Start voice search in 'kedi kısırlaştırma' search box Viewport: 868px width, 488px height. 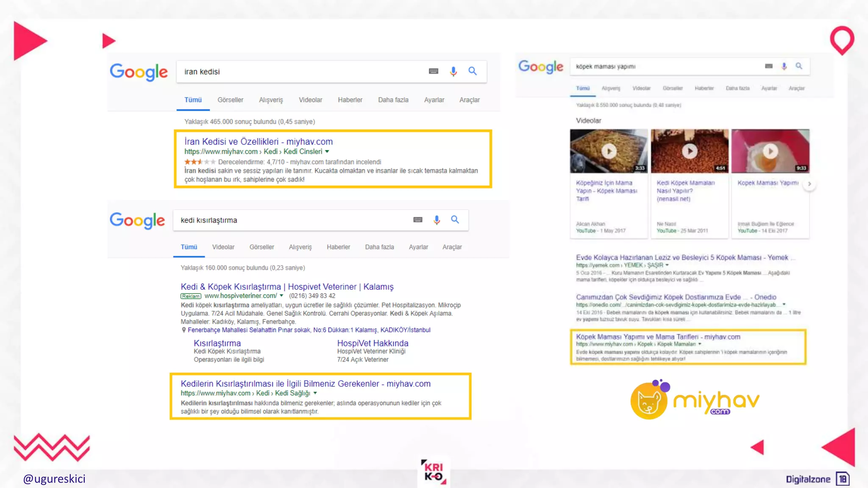click(x=437, y=220)
